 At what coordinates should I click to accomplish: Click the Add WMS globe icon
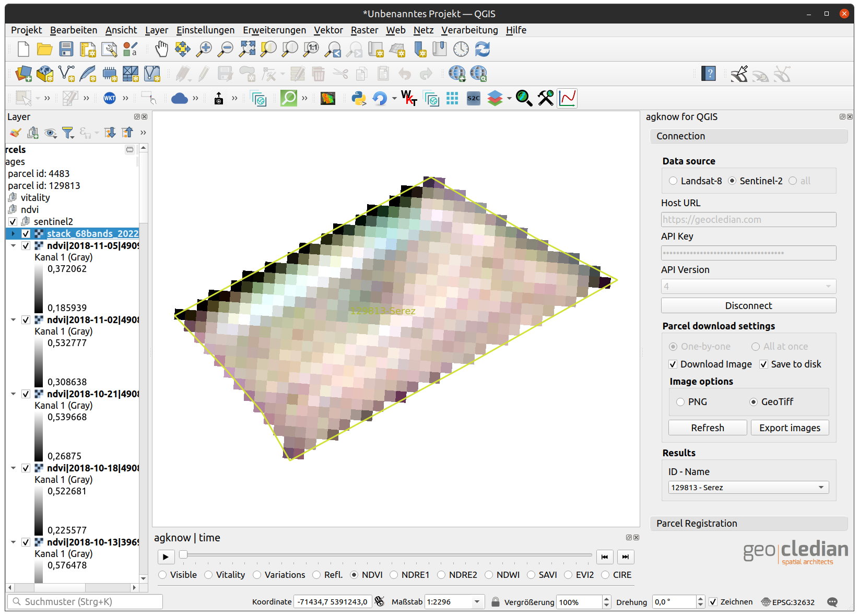click(x=457, y=74)
